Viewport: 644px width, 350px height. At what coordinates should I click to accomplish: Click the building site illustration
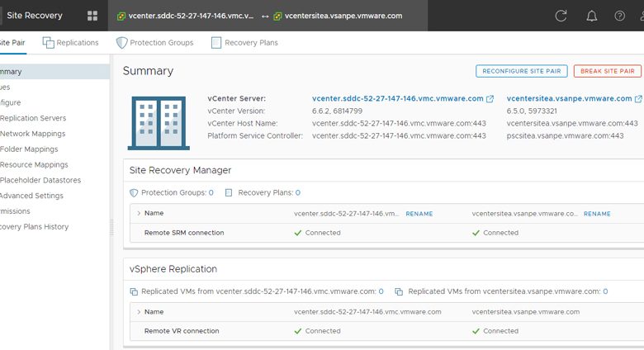[x=159, y=123]
